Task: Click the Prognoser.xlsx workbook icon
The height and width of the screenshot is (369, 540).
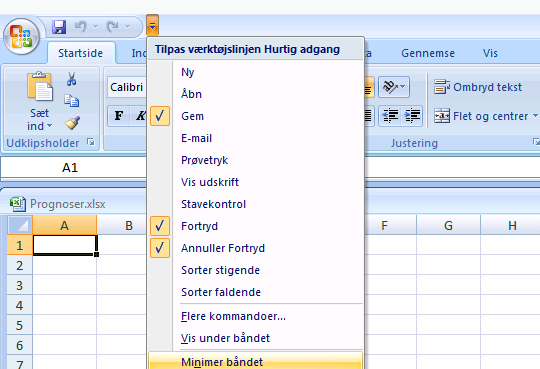Action: coord(18,204)
